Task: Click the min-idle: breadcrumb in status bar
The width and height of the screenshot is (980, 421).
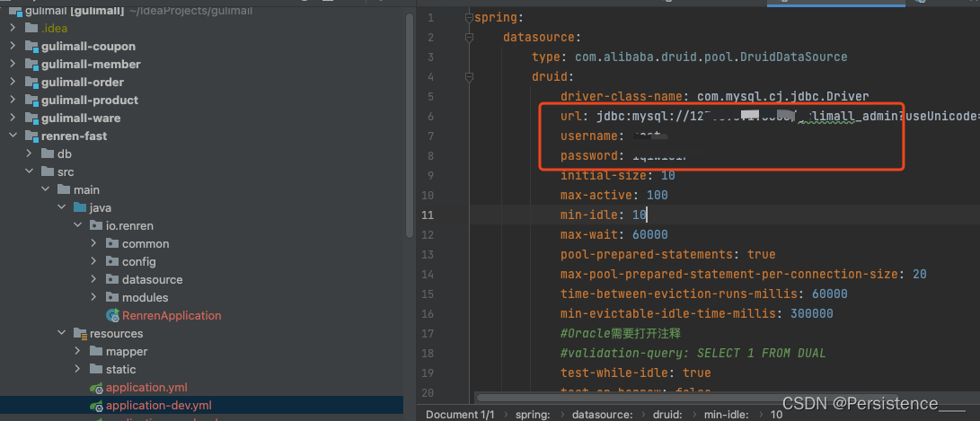Action: tap(727, 414)
